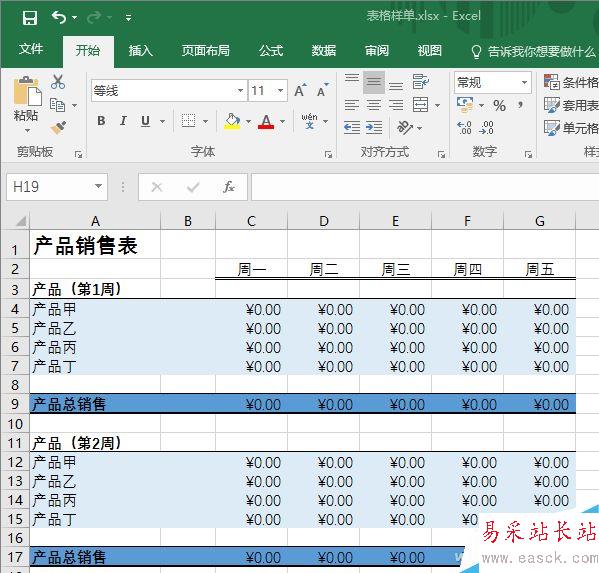Increase decimal places

click(x=465, y=128)
